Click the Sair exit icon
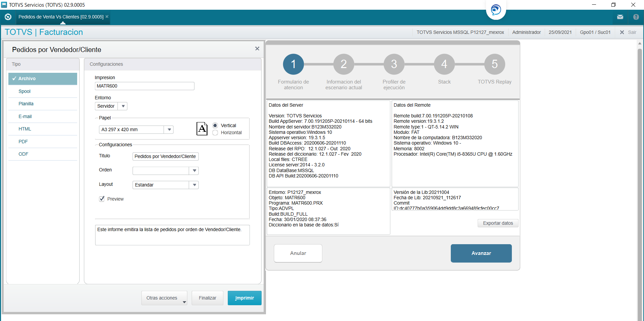Viewport: 644px width, 321px height. point(622,32)
